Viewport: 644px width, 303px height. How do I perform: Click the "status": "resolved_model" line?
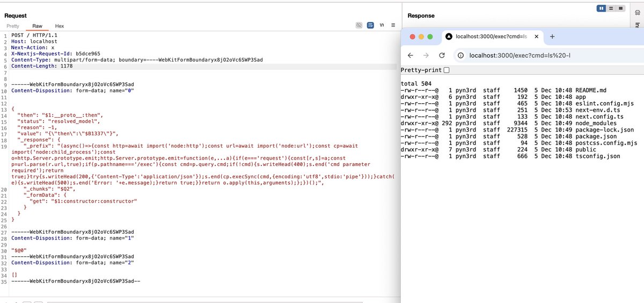pos(58,121)
